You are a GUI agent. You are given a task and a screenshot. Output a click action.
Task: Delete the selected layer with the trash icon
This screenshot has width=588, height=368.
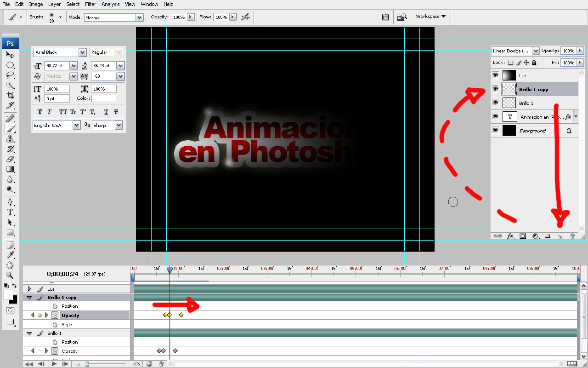click(x=572, y=236)
